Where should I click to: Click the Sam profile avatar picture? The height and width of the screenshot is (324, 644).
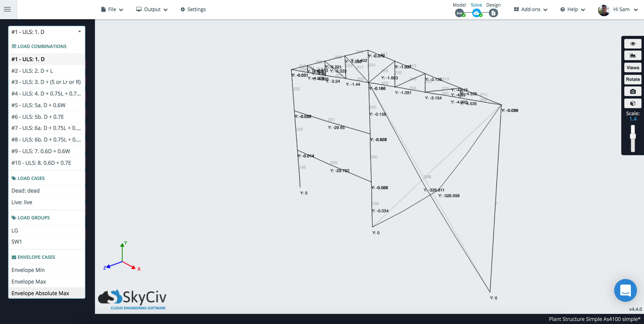point(604,10)
